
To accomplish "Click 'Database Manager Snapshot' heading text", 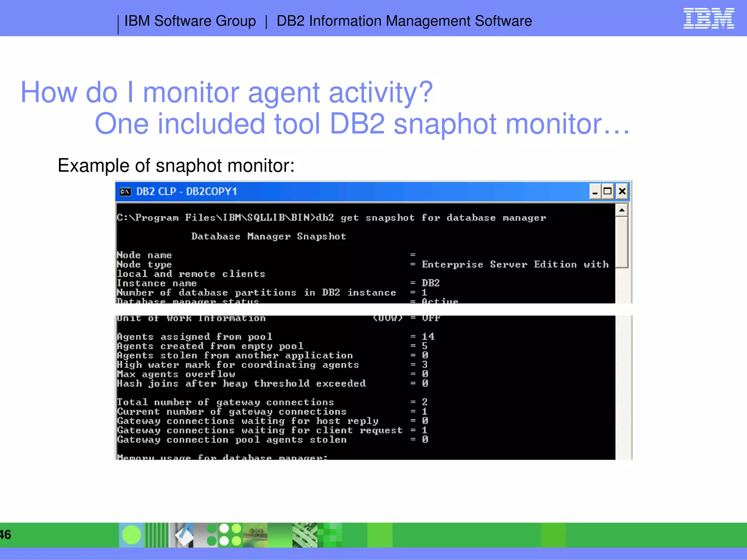I will [x=269, y=236].
